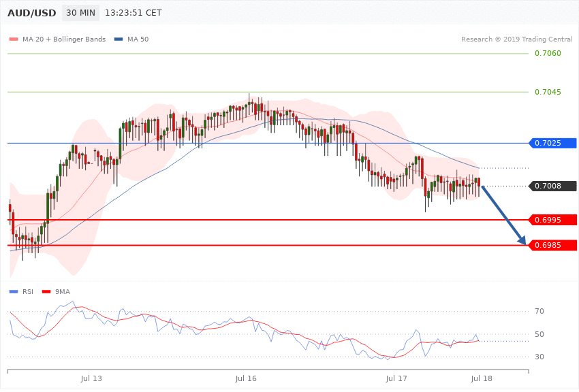
Task: Click the MA 50 legend text
Action: point(138,39)
